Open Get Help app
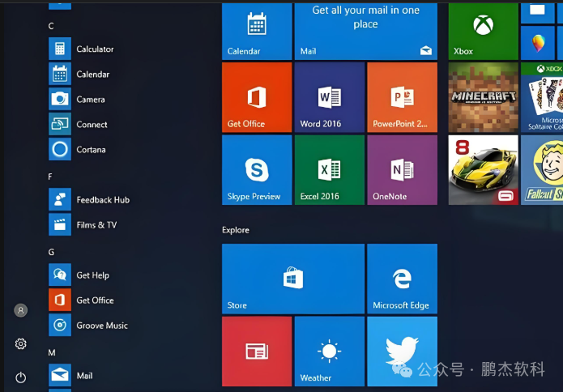The height and width of the screenshot is (392, 563). click(79, 275)
